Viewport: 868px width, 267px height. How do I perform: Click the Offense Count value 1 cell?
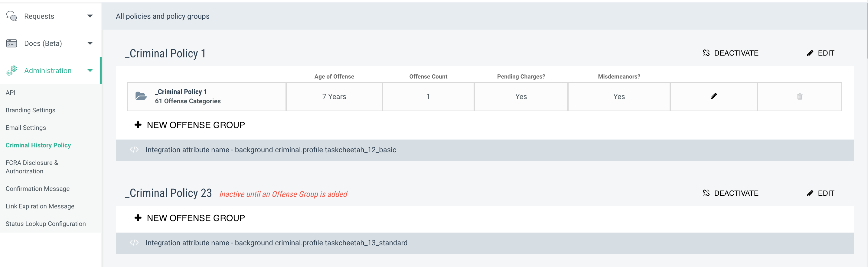click(x=428, y=97)
